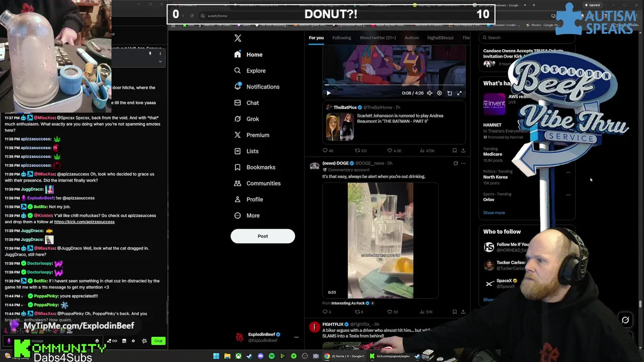Switch to the Following tab

pyautogui.click(x=342, y=38)
